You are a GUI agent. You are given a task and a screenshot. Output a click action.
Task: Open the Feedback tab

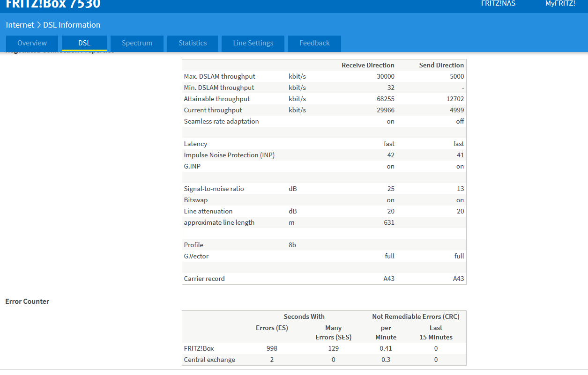(x=314, y=43)
